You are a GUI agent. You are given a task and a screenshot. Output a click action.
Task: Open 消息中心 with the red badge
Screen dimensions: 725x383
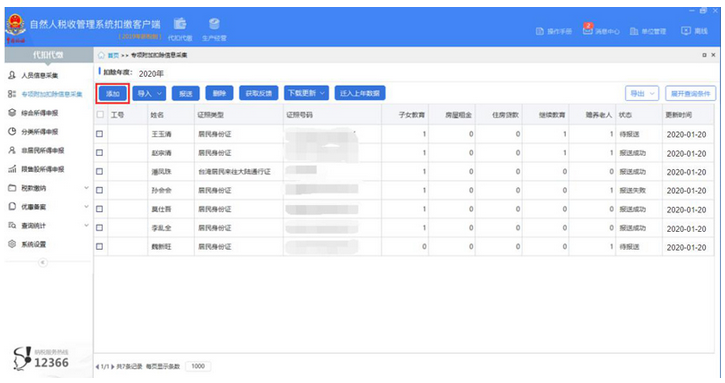click(x=601, y=31)
